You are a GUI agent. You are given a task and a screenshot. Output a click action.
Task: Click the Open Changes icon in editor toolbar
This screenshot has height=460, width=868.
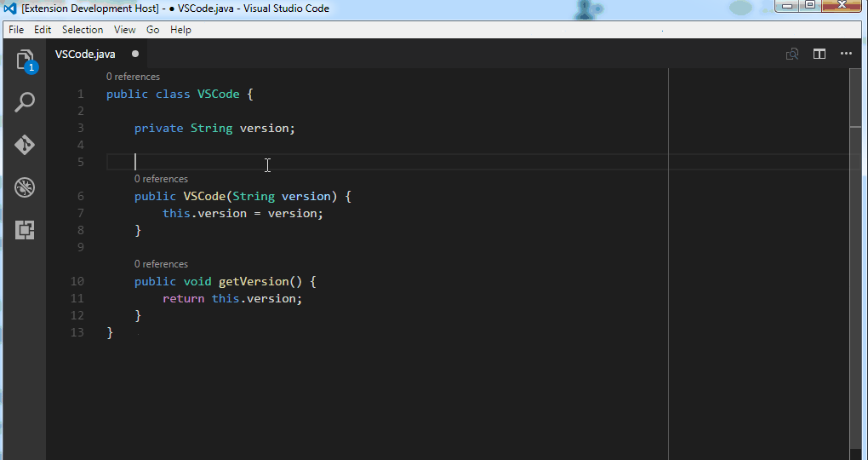point(792,54)
